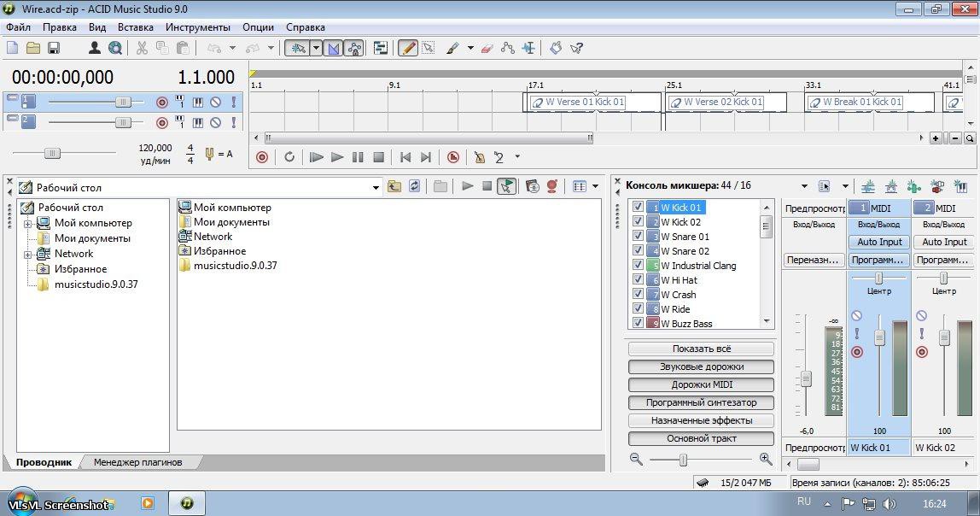Select the Draw pencil tool
980x516 pixels.
[407, 48]
